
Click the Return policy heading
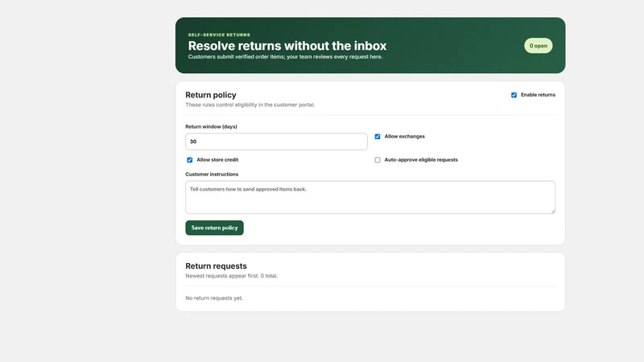pos(211,95)
